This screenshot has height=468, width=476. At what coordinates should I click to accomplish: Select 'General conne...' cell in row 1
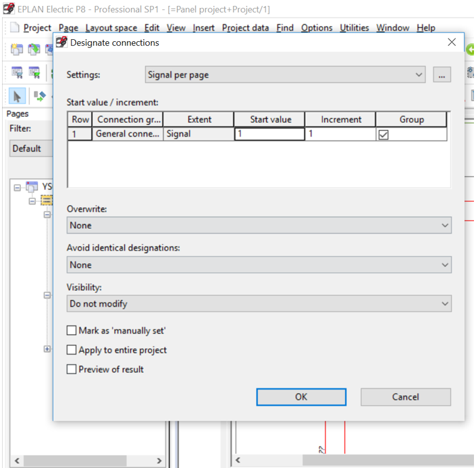pos(127,134)
